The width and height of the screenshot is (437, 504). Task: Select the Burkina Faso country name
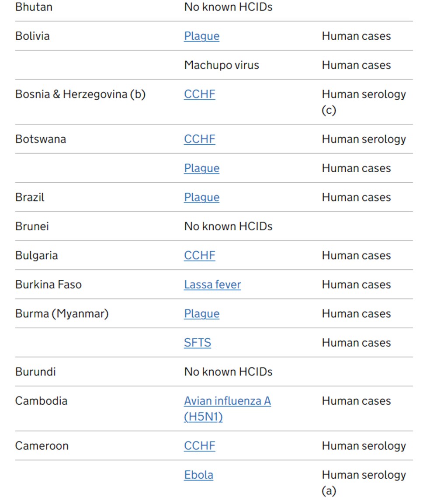49,285
